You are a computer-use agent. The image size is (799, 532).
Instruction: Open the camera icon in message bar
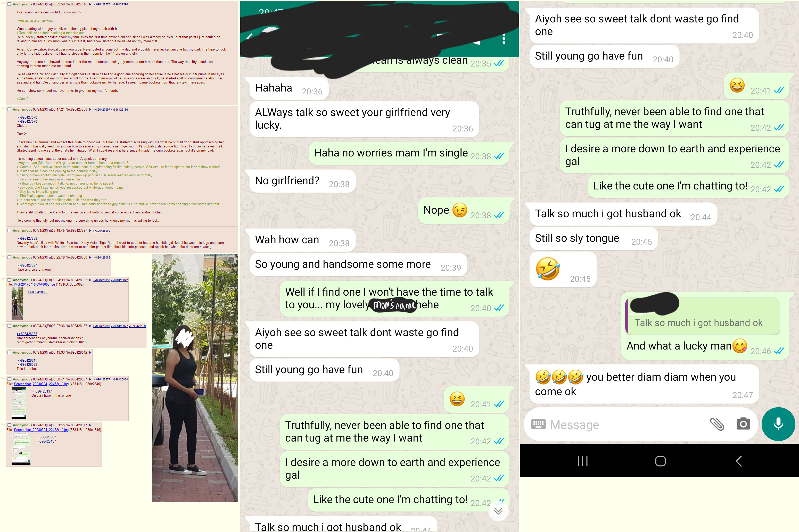743,424
